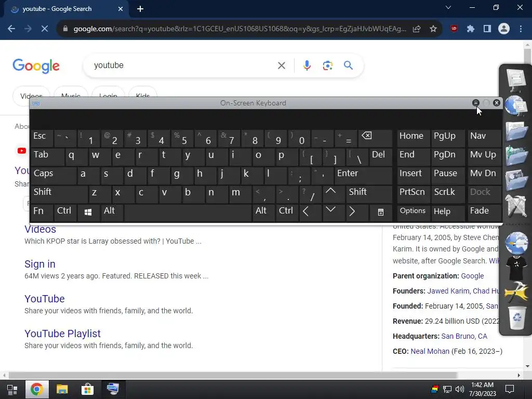The image size is (532, 399).
Task: Click the page scroll-down arrow
Action: coord(528,366)
